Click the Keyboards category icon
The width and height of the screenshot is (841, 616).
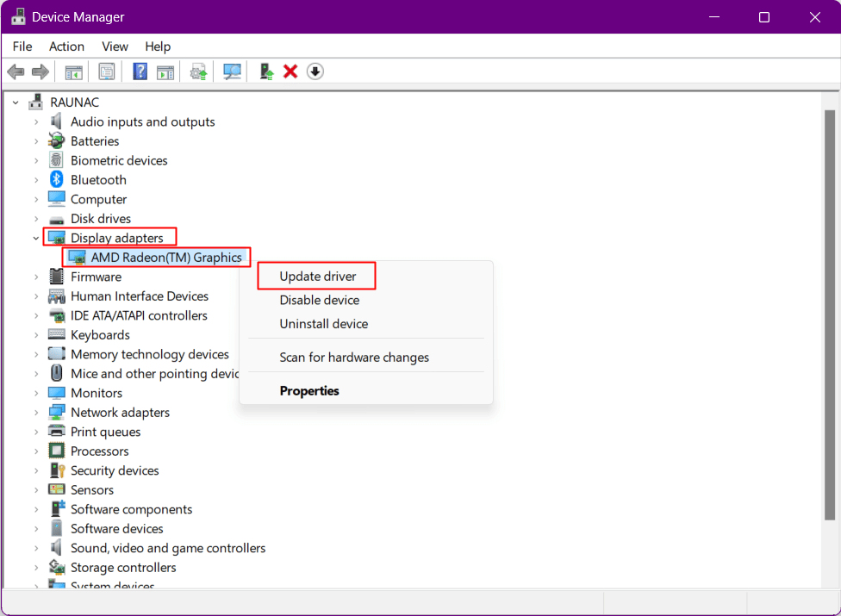[56, 334]
